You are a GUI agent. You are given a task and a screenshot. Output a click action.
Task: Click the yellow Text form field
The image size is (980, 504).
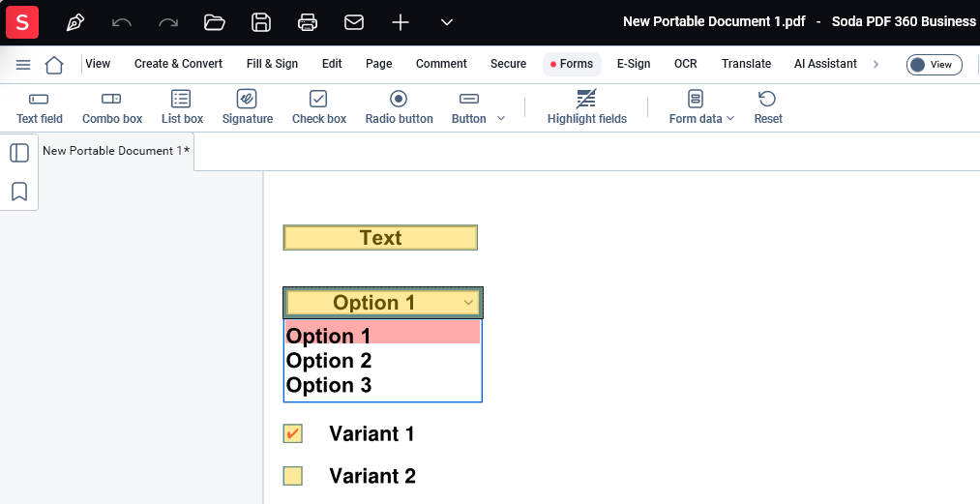pos(380,238)
